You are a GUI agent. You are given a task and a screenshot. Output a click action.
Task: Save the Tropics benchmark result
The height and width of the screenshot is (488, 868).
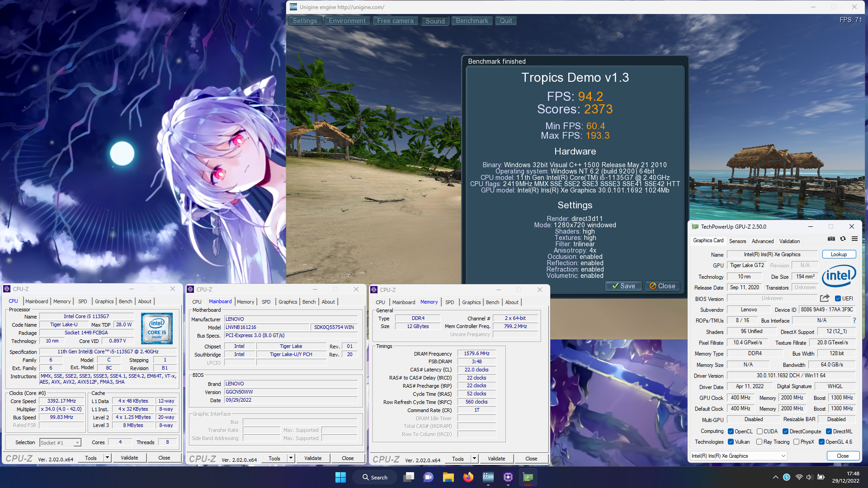(x=623, y=286)
